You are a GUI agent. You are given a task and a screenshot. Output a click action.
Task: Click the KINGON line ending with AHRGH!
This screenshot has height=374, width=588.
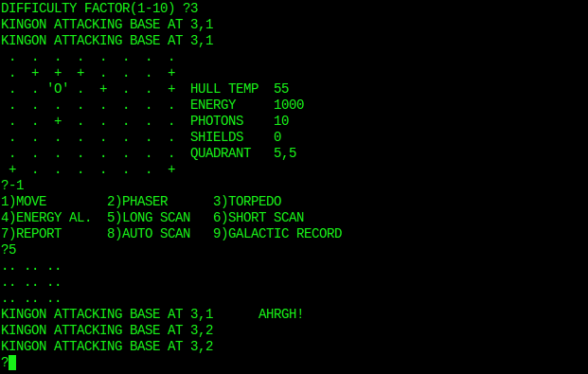(x=152, y=314)
